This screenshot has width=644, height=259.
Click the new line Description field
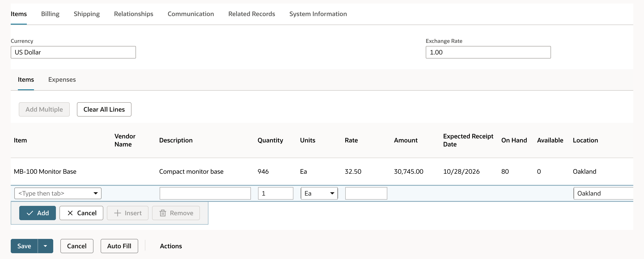point(205,193)
